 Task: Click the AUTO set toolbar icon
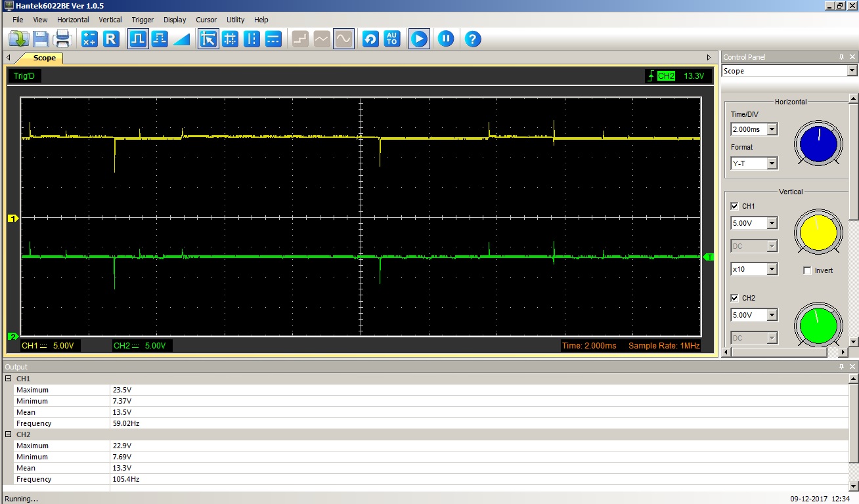(392, 39)
